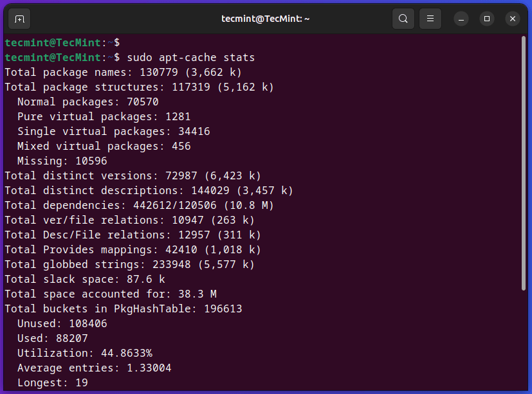Image resolution: width=532 pixels, height=394 pixels.
Task: Close the terminal window
Action: pos(513,19)
